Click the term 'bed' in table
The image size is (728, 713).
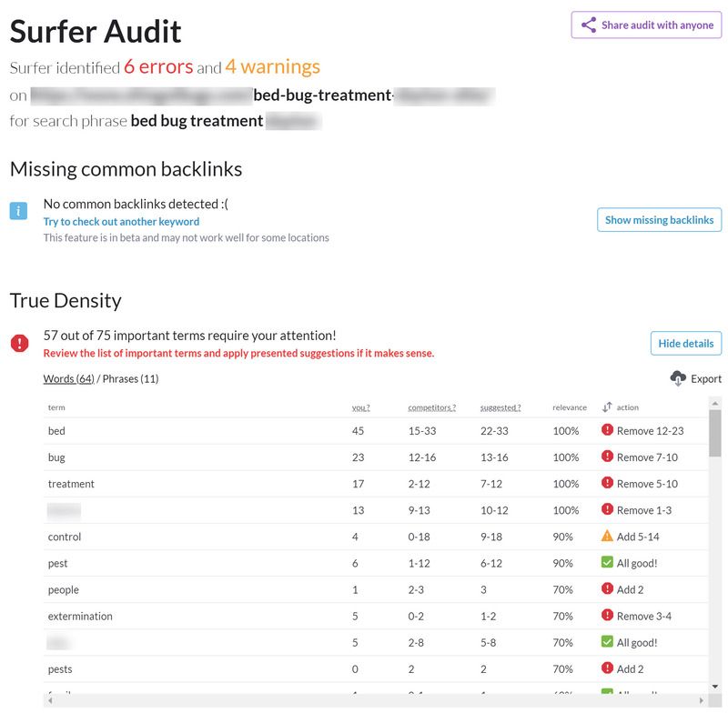coord(56,431)
